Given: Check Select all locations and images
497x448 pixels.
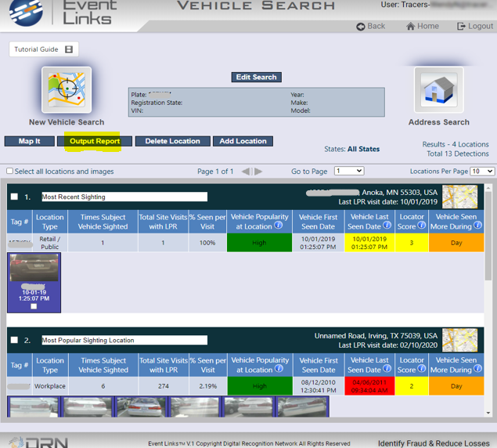Looking at the screenshot, I should (x=10, y=171).
